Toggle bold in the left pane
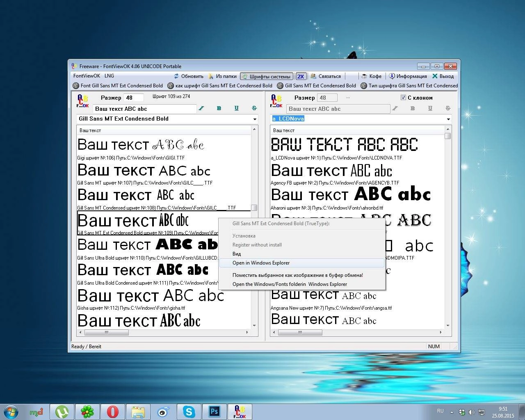525x420 pixels. [219, 108]
